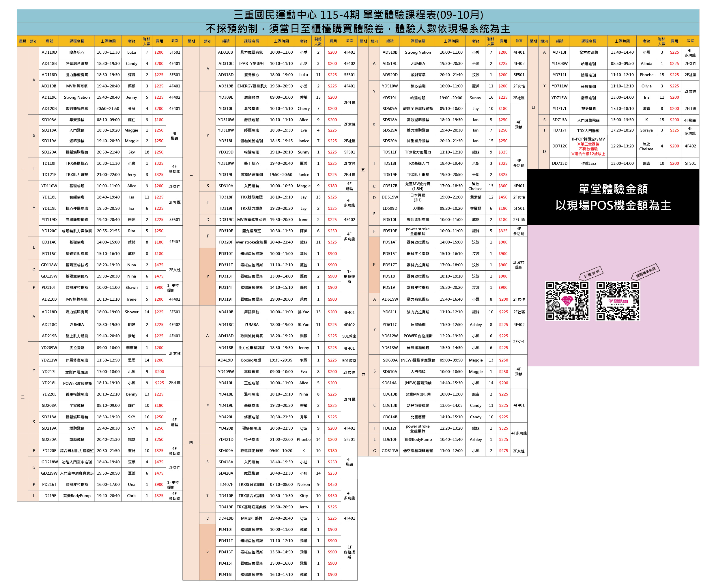Viewport: 716px width, 588px height.
Task: Click course code AD310C iPARTY row
Action: tap(287, 64)
